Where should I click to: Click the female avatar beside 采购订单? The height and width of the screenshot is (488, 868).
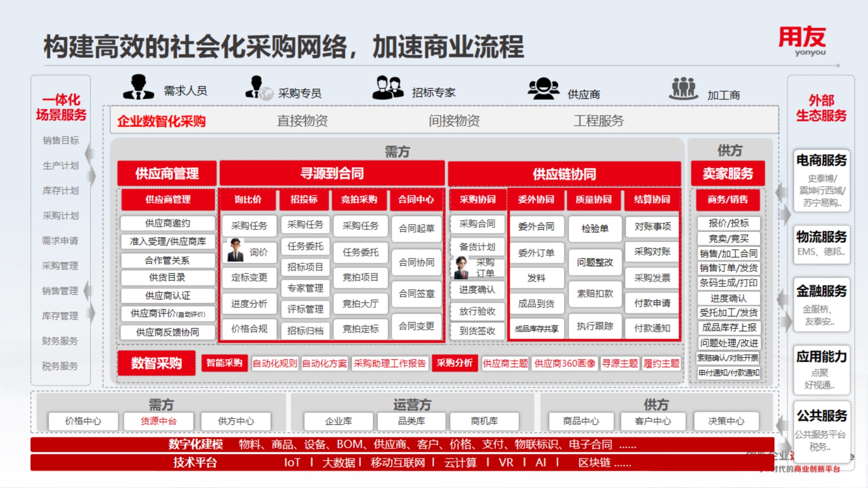point(461,268)
